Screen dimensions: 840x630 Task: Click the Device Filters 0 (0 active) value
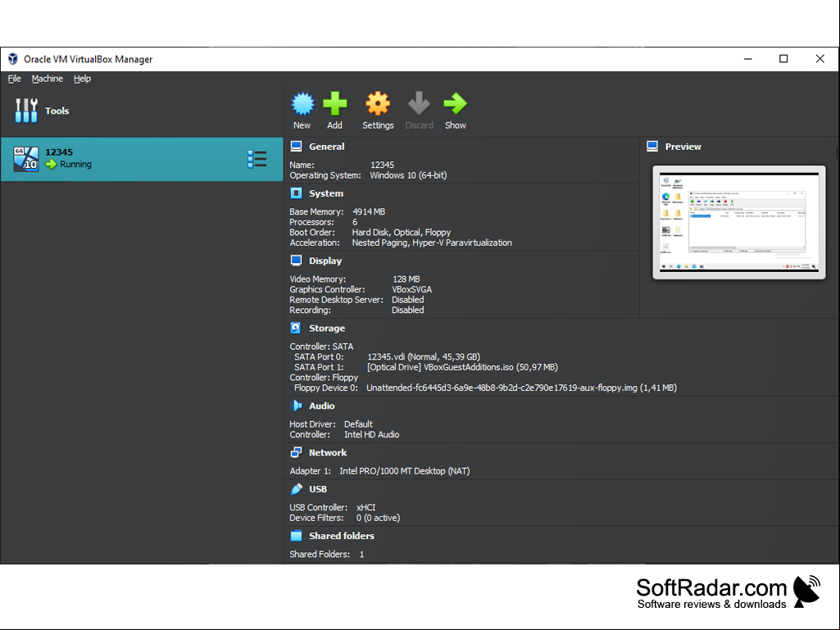379,518
